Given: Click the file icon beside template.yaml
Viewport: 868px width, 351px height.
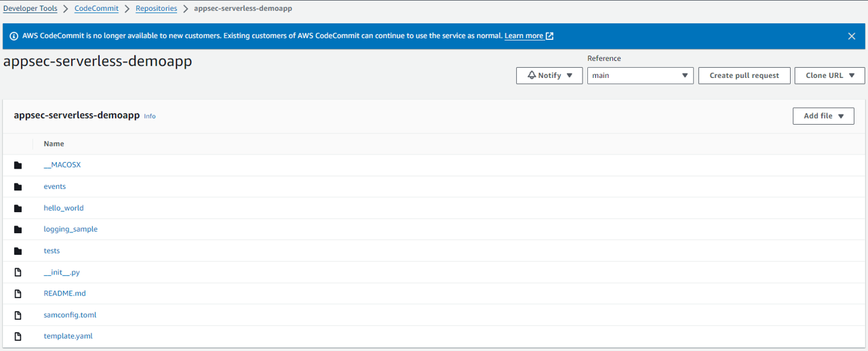Looking at the screenshot, I should (x=18, y=337).
